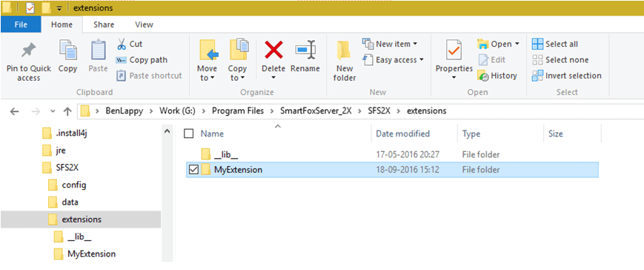Click new folder icon in title bar
Screen dimensions: 644x270
[x=46, y=8]
